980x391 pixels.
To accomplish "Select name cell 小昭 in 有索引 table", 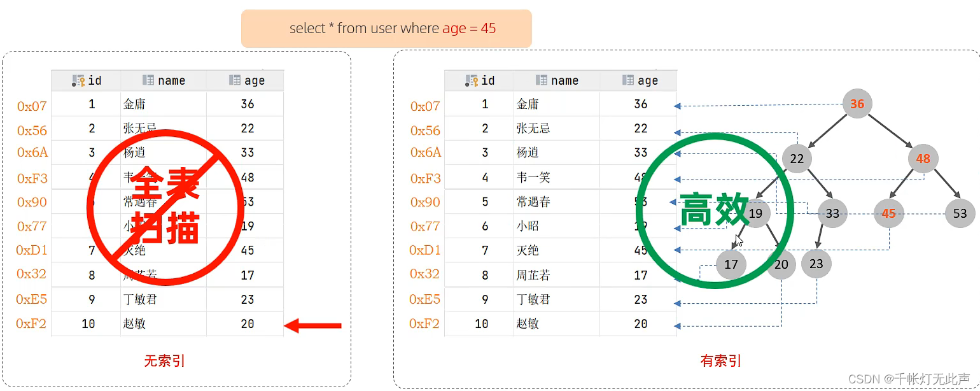I will 557,226.
